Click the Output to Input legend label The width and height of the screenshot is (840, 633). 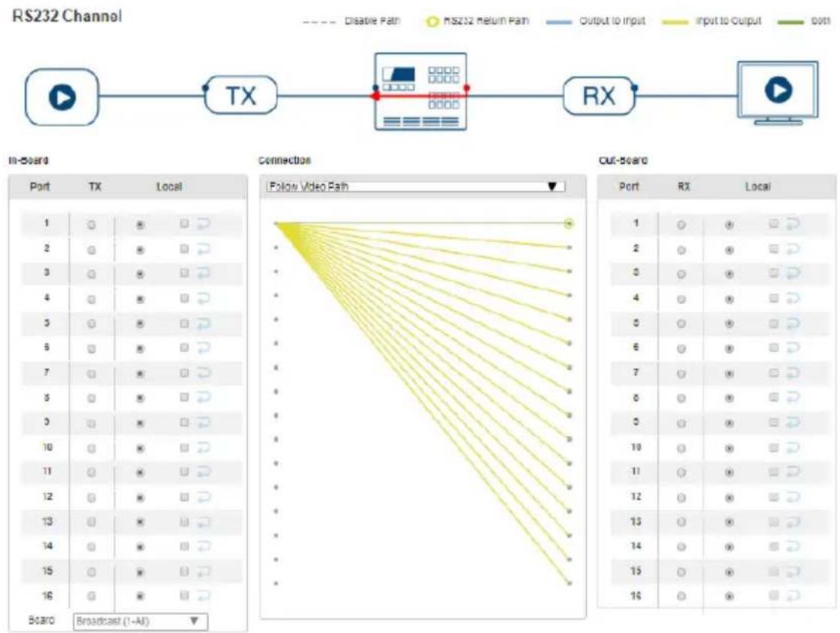(x=612, y=21)
